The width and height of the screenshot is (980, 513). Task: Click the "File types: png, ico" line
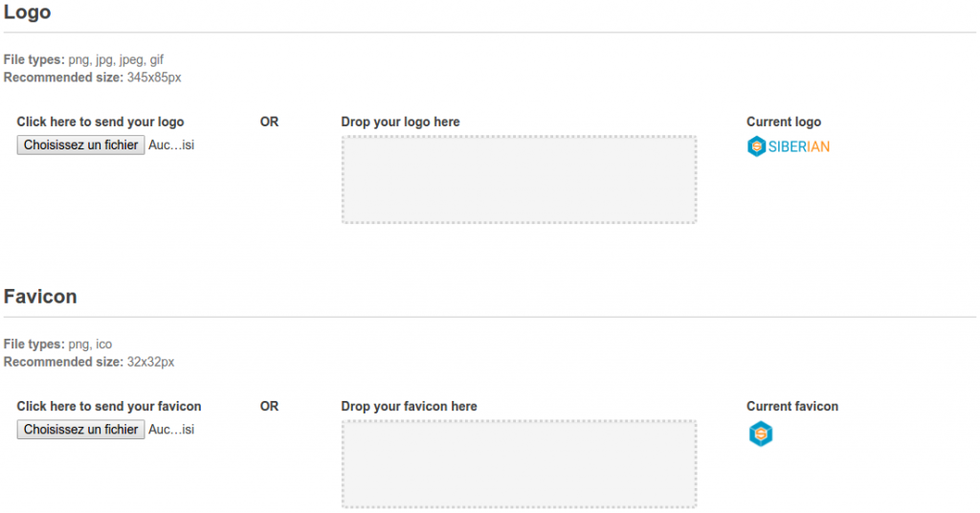tap(57, 345)
